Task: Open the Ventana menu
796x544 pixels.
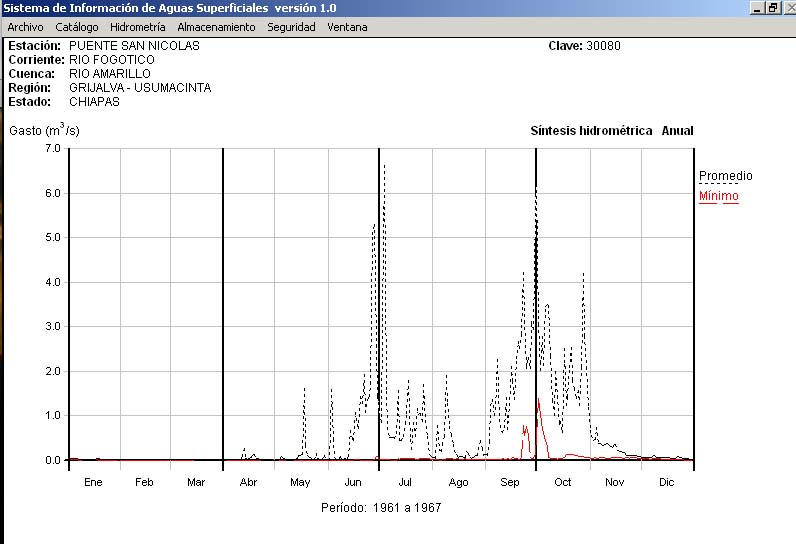Action: (347, 27)
